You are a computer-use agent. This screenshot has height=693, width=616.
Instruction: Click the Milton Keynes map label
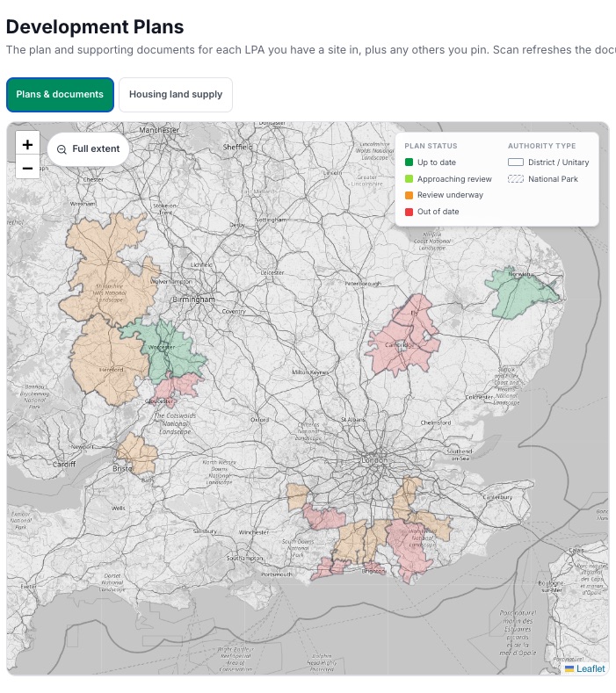[310, 372]
